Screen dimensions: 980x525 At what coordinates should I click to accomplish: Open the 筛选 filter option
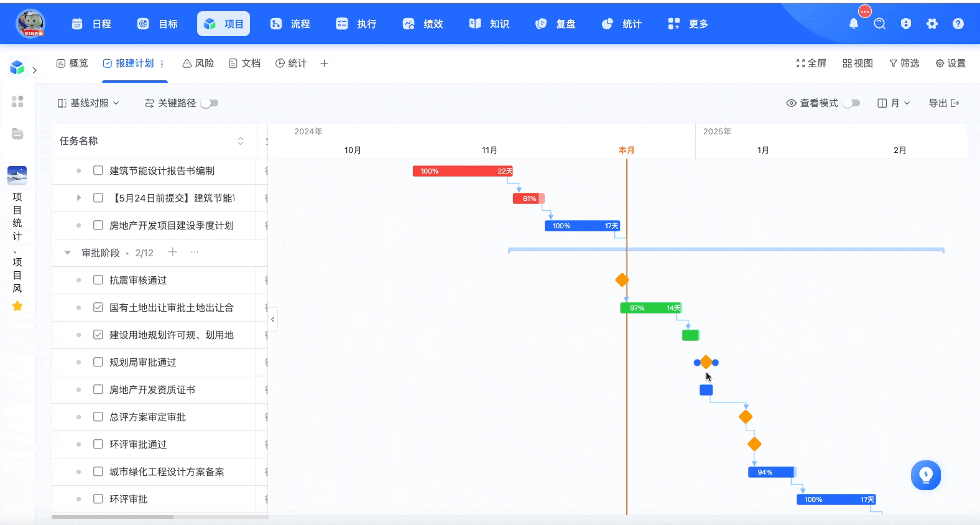[904, 63]
